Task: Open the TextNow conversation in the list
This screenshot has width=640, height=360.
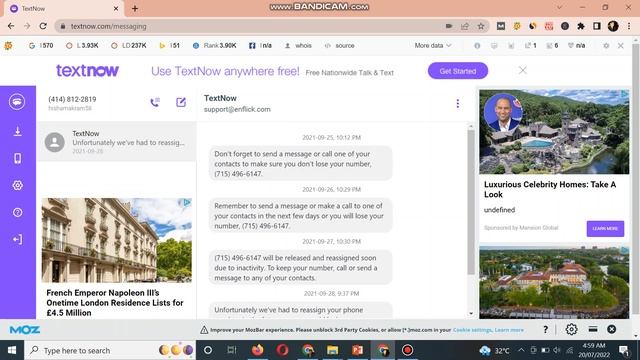Action: [117, 142]
